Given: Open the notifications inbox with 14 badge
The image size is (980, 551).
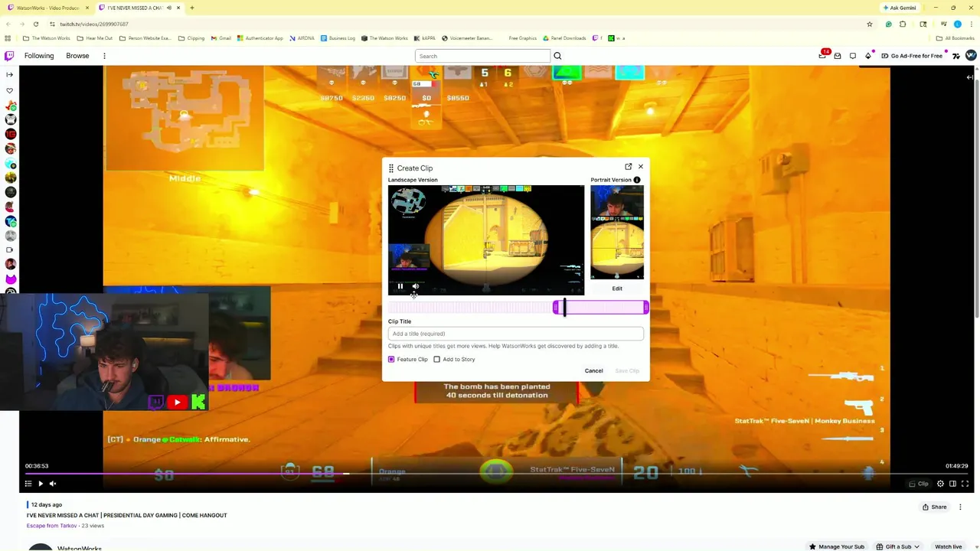Looking at the screenshot, I should pyautogui.click(x=823, y=55).
